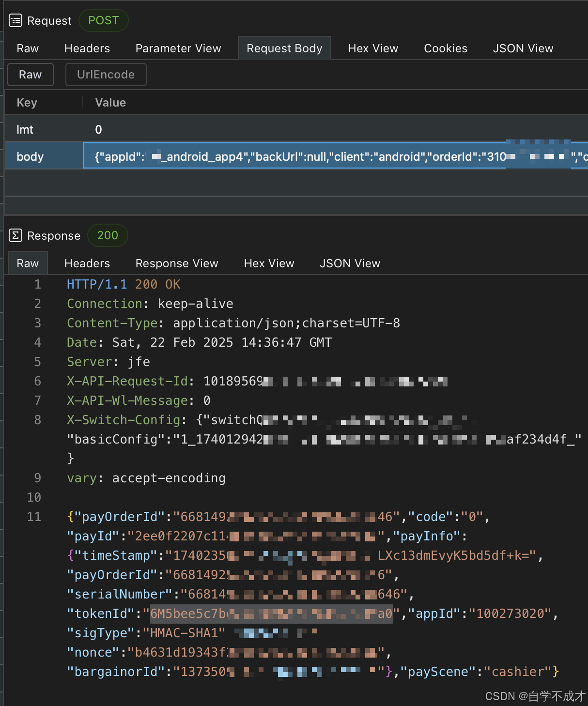Image resolution: width=588 pixels, height=706 pixels.
Task: Click the Key column header
Action: (x=27, y=103)
